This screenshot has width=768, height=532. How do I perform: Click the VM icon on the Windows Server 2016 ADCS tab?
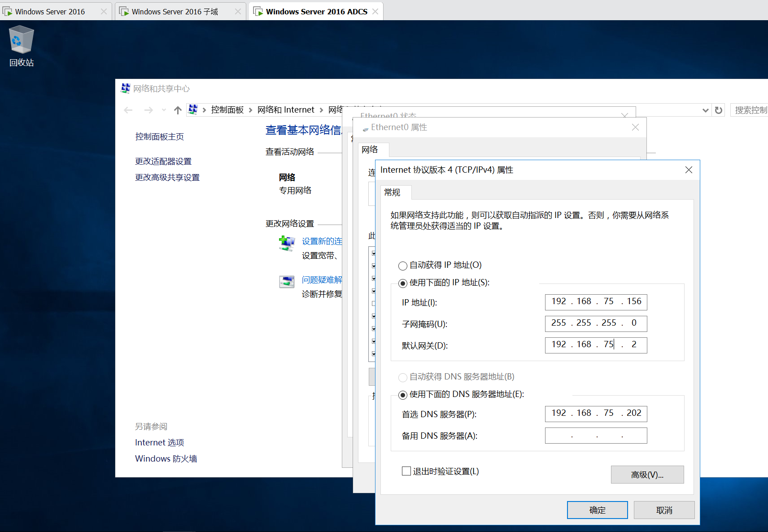tap(258, 12)
